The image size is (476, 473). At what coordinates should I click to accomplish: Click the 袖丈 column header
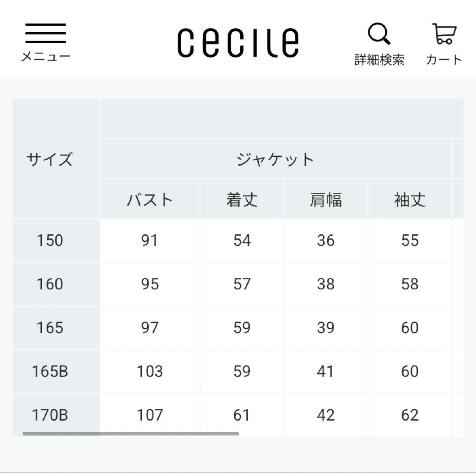[x=410, y=199]
